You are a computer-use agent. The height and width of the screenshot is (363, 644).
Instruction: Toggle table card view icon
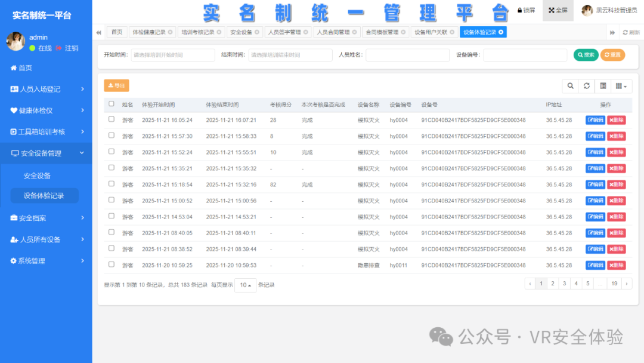[603, 86]
